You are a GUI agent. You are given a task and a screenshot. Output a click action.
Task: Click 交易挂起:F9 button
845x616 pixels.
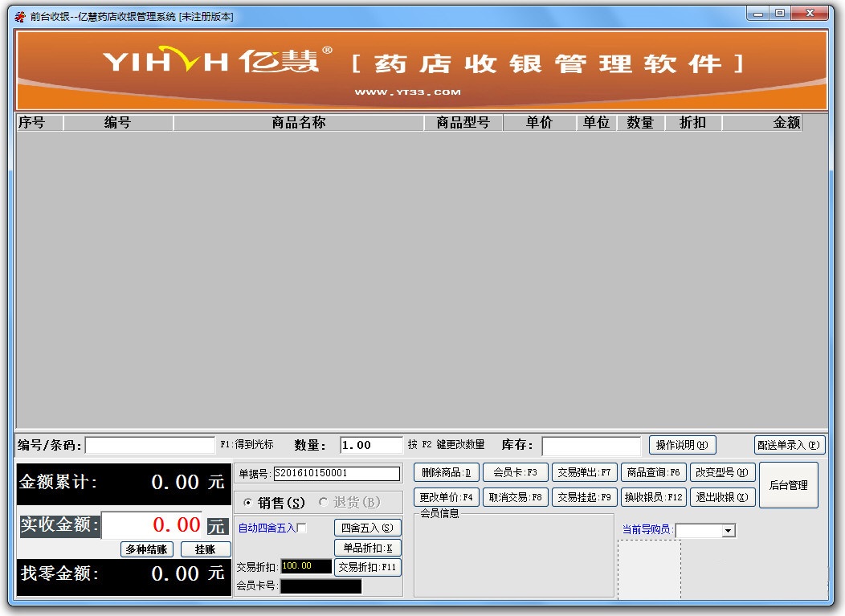[x=584, y=497]
